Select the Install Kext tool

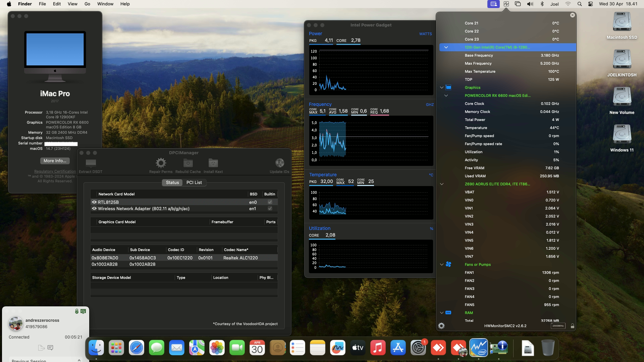coord(213,164)
